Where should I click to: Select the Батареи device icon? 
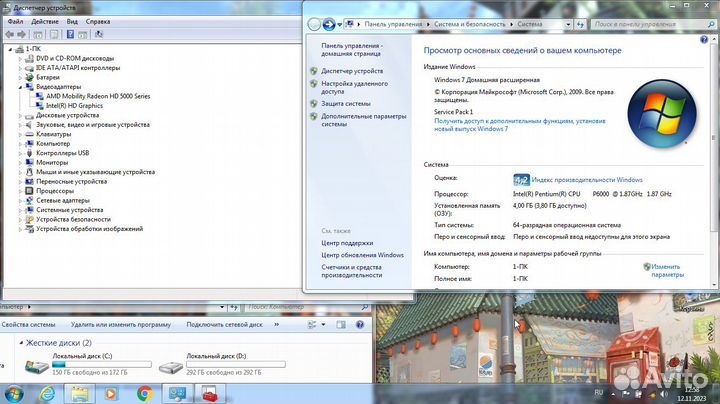point(29,77)
